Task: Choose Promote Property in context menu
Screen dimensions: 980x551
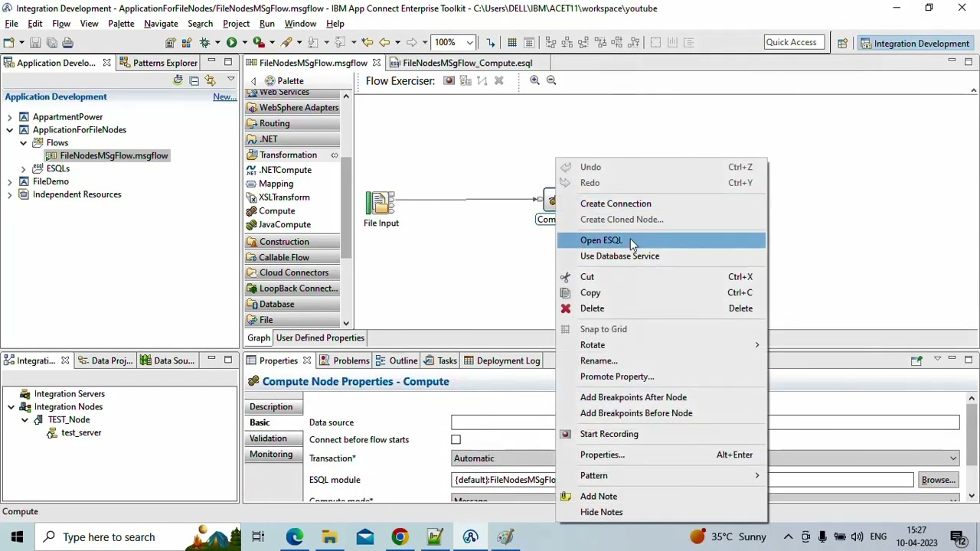Action: pos(661,377)
